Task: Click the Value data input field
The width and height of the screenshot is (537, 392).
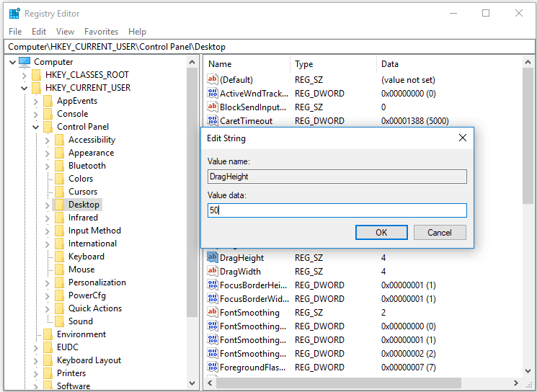Action: (337, 210)
